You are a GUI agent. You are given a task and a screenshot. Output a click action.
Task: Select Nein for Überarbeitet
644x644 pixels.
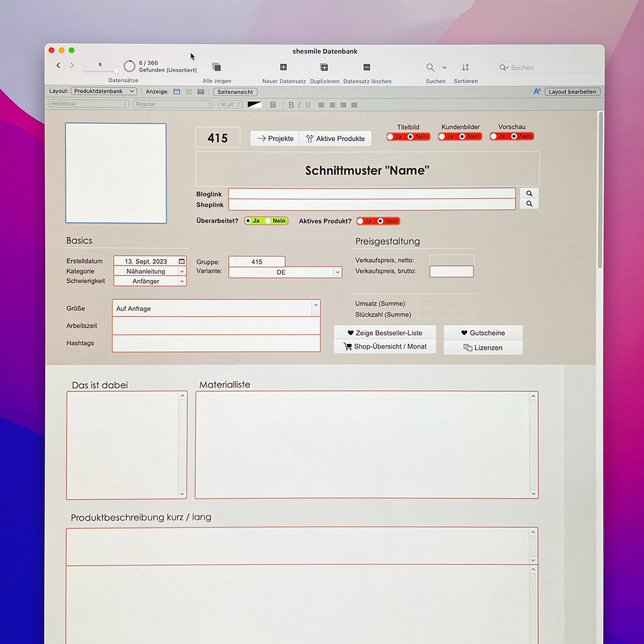click(x=268, y=221)
